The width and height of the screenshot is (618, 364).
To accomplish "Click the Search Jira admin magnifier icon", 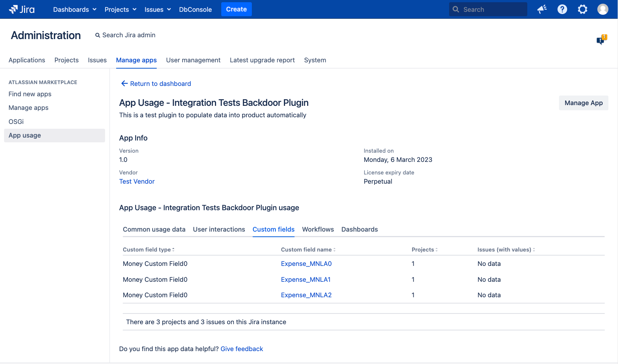I will (98, 35).
